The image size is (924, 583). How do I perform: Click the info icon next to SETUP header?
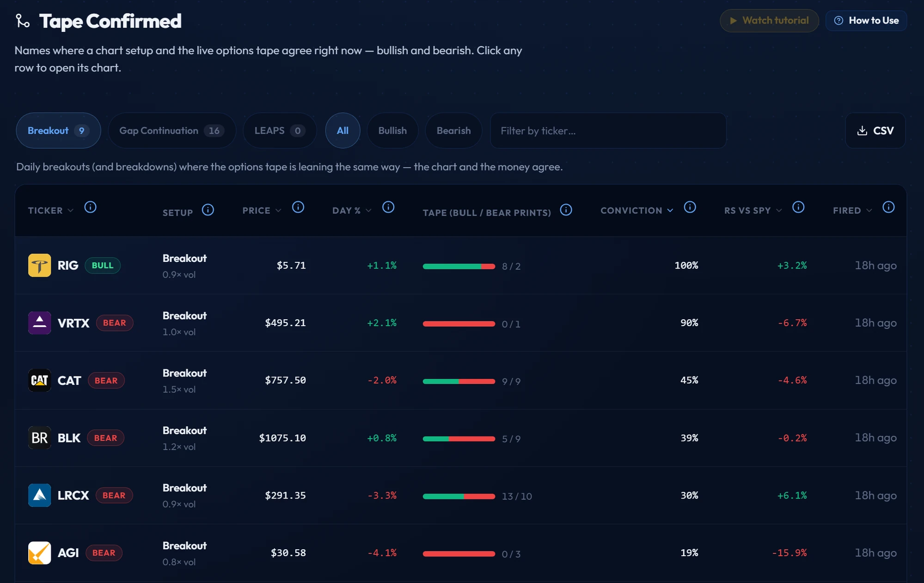(x=208, y=210)
